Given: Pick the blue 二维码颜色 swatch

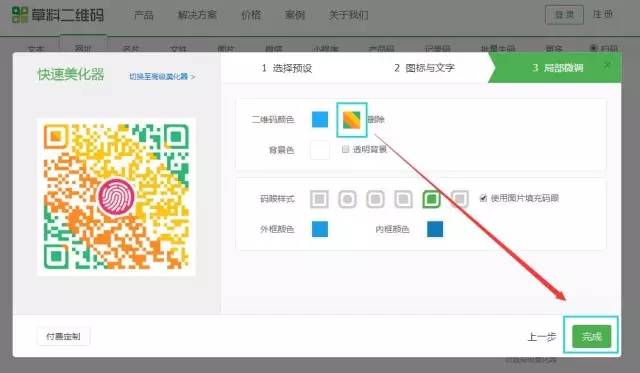Looking at the screenshot, I should coord(320,120).
